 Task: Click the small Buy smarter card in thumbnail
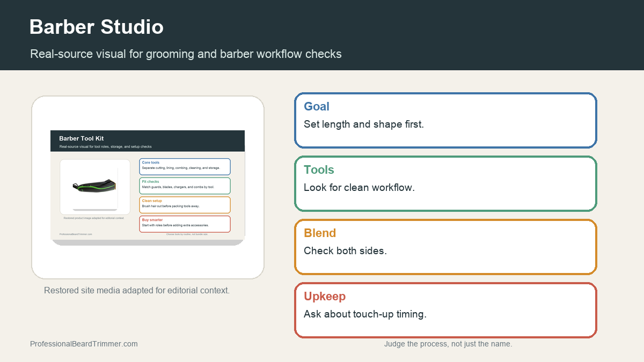point(185,224)
